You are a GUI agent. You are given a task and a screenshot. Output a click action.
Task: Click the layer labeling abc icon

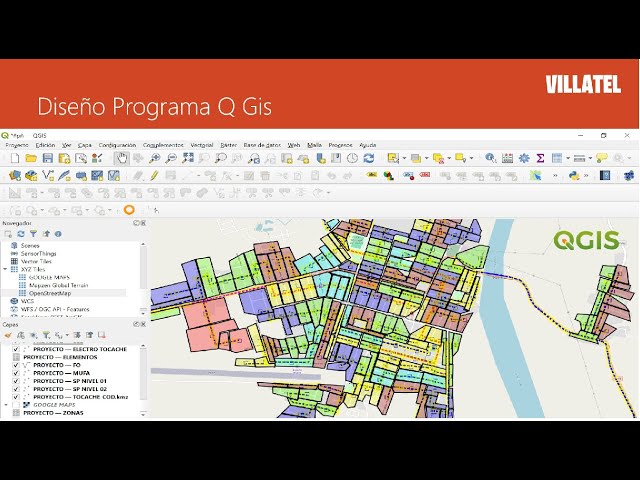372,176
